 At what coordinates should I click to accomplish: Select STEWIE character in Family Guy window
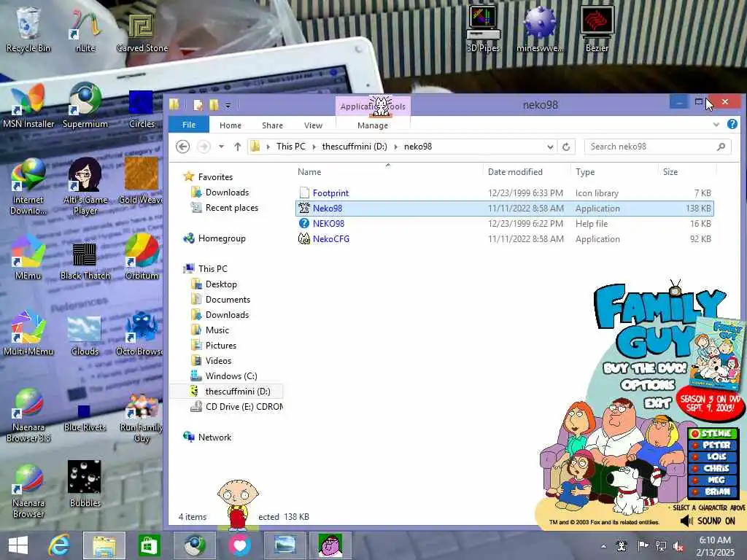coord(713,433)
